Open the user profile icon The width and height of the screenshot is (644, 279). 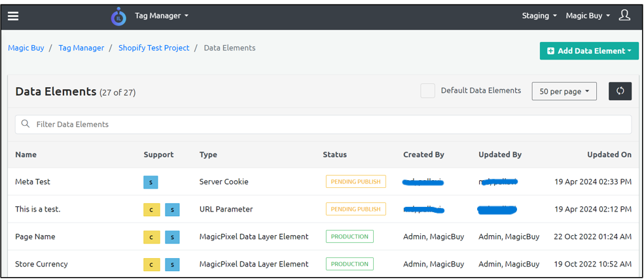click(x=624, y=16)
